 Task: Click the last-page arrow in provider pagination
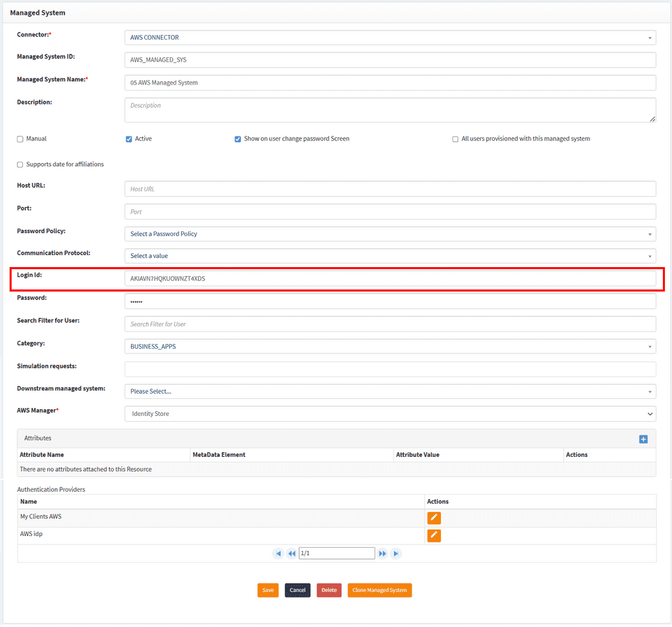(x=397, y=553)
